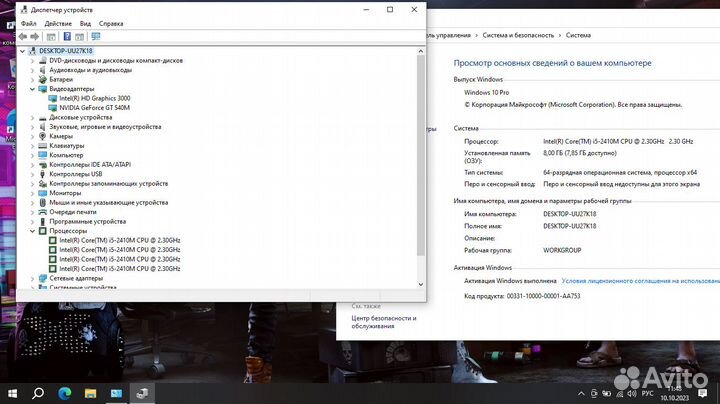The width and height of the screenshot is (720, 404).
Task: Open the Действие menu
Action: coord(58,23)
